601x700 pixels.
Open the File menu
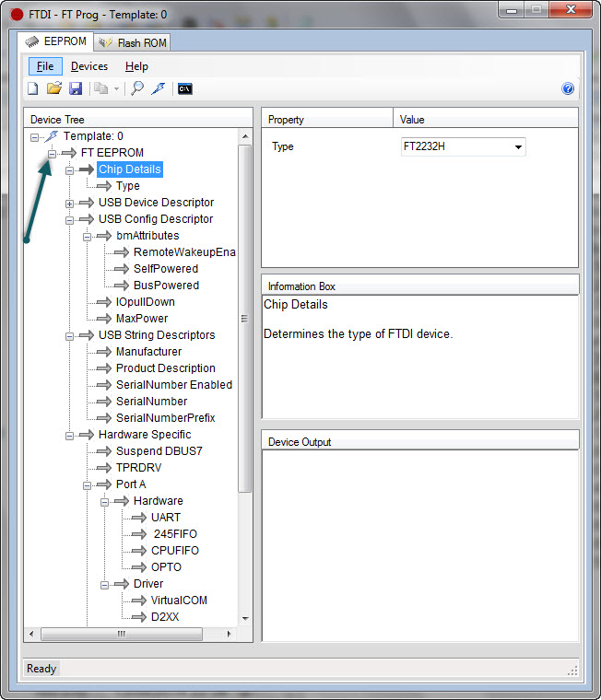click(x=45, y=66)
